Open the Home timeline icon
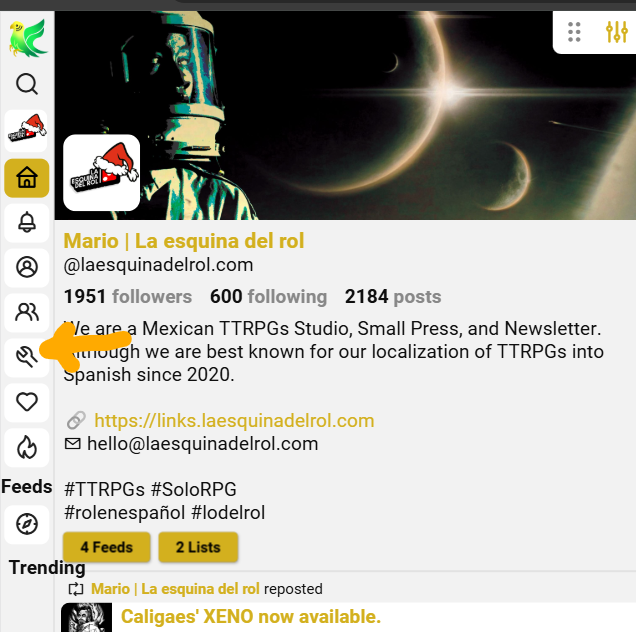This screenshot has height=632, width=636. [x=27, y=178]
